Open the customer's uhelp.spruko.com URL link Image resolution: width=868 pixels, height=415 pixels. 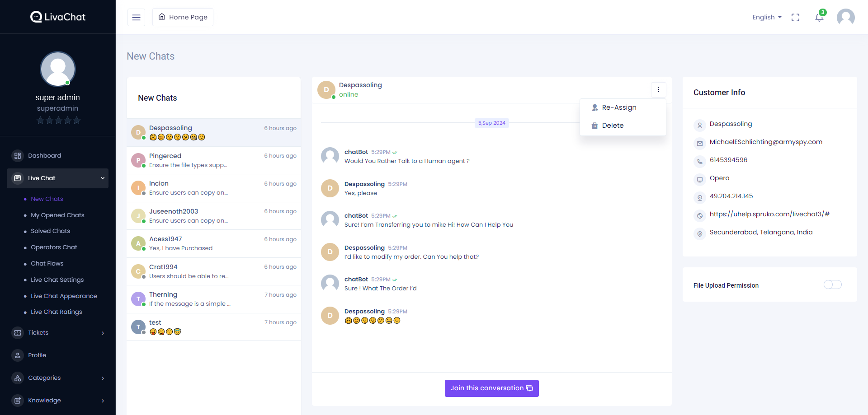tap(769, 214)
